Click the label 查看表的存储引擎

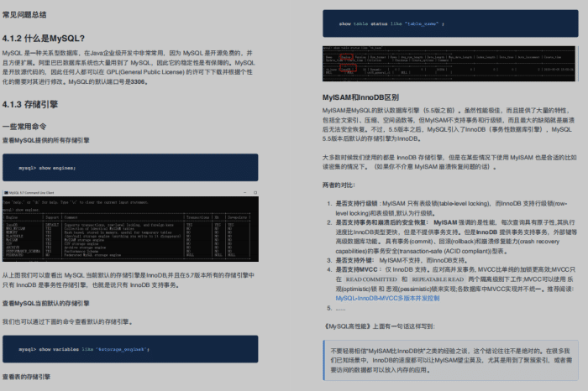pyautogui.click(x=26, y=377)
